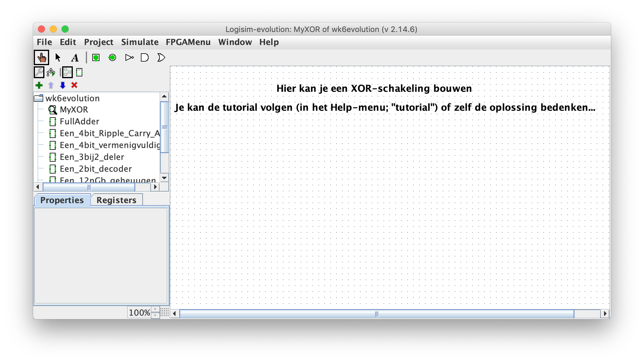Click the green maximize window button
Viewport: 644px width, 363px height.
click(65, 29)
